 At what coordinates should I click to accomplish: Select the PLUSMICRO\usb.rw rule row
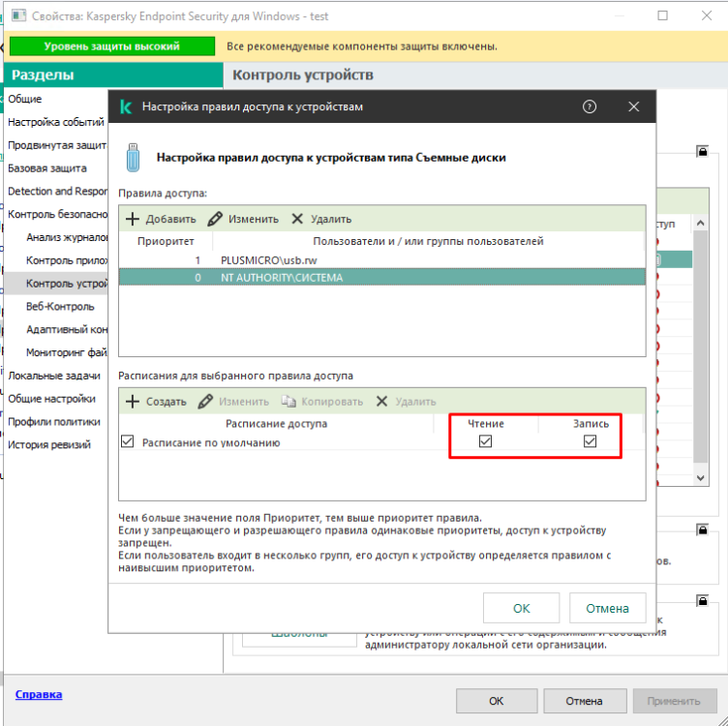[382, 260]
